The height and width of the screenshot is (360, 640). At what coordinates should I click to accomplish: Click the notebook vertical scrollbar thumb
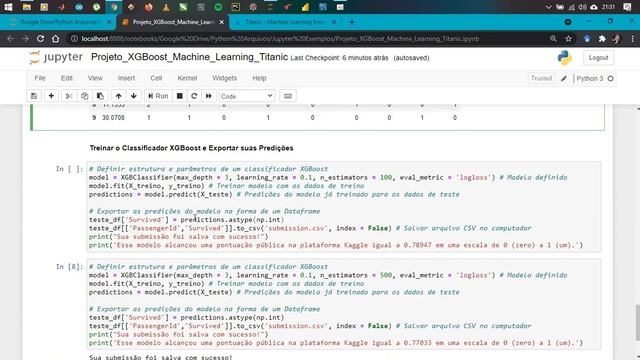(x=637, y=322)
